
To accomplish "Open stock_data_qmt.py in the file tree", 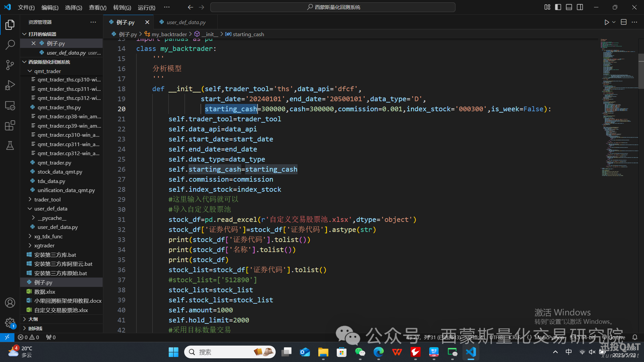I will click(x=60, y=172).
